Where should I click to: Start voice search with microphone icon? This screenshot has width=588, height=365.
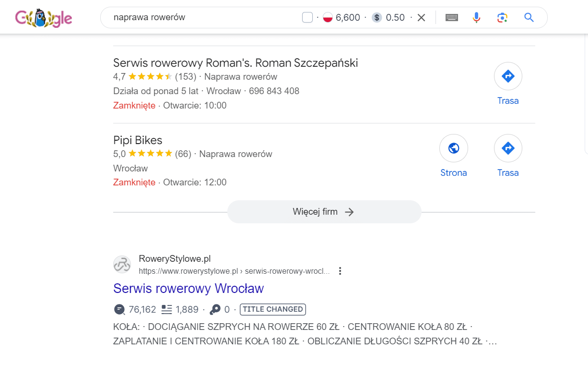476,18
